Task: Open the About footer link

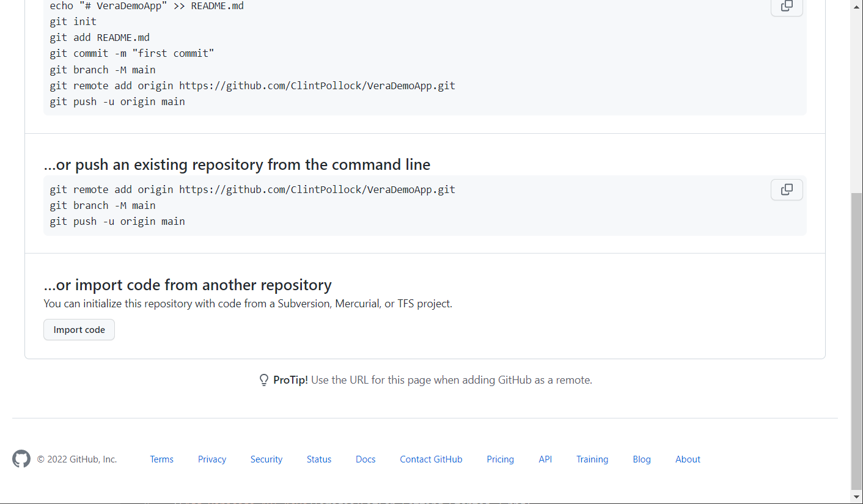Action: tap(688, 459)
